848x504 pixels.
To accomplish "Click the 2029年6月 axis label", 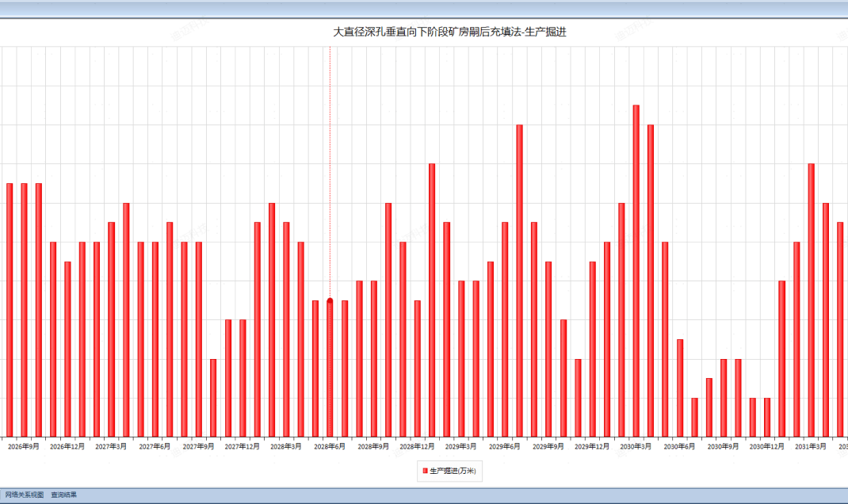I will (505, 447).
